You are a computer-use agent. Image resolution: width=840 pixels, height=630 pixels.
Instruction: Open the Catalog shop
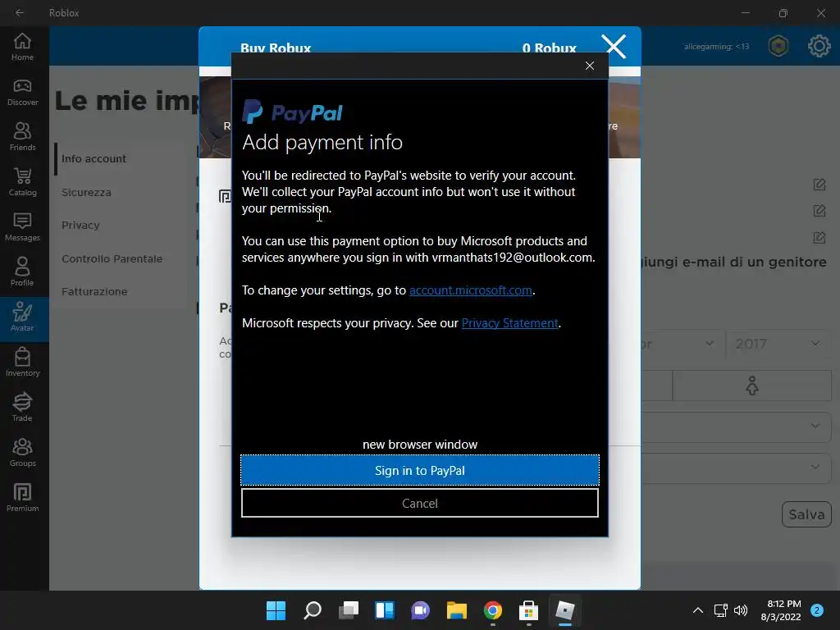tap(22, 182)
